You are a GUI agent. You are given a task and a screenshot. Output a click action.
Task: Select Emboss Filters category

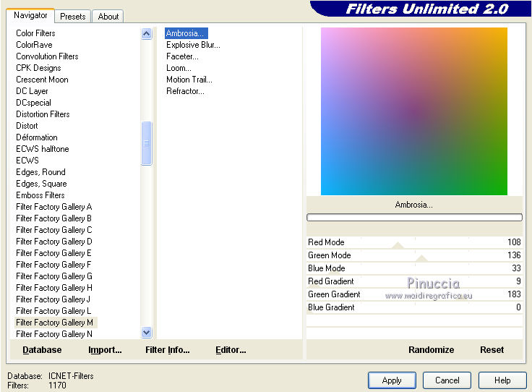40,195
